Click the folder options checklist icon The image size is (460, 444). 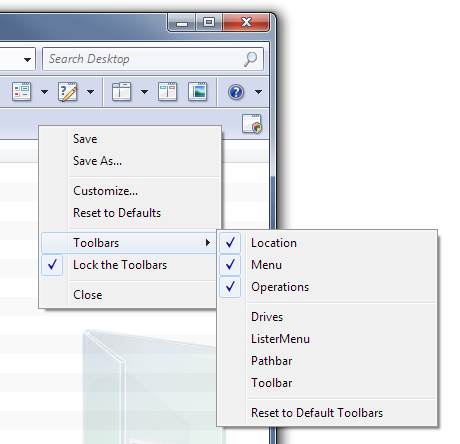pyautogui.click(x=21, y=91)
